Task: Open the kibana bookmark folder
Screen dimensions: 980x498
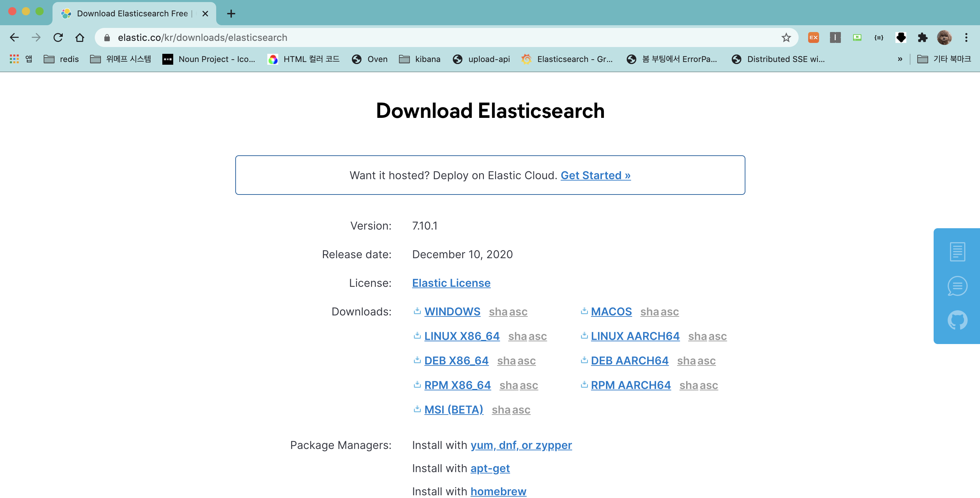Action: pos(420,59)
